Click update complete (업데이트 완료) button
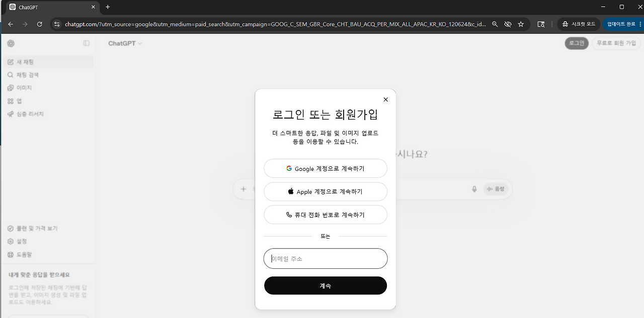The image size is (644, 318). [621, 24]
